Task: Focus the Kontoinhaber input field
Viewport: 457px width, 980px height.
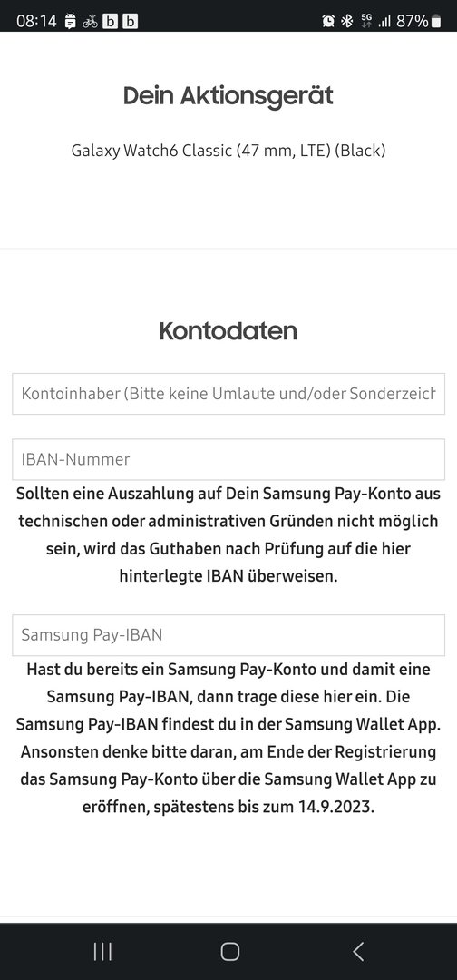Action: (228, 394)
